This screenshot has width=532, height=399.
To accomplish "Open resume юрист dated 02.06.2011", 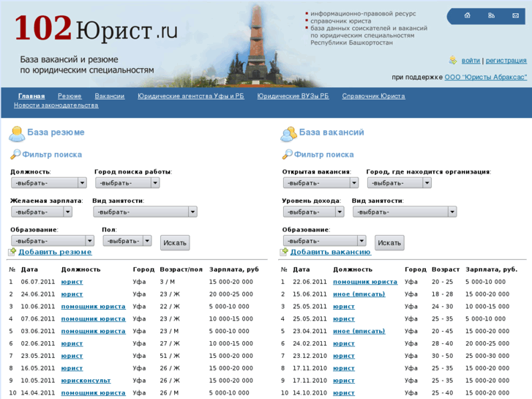I will 72,343.
